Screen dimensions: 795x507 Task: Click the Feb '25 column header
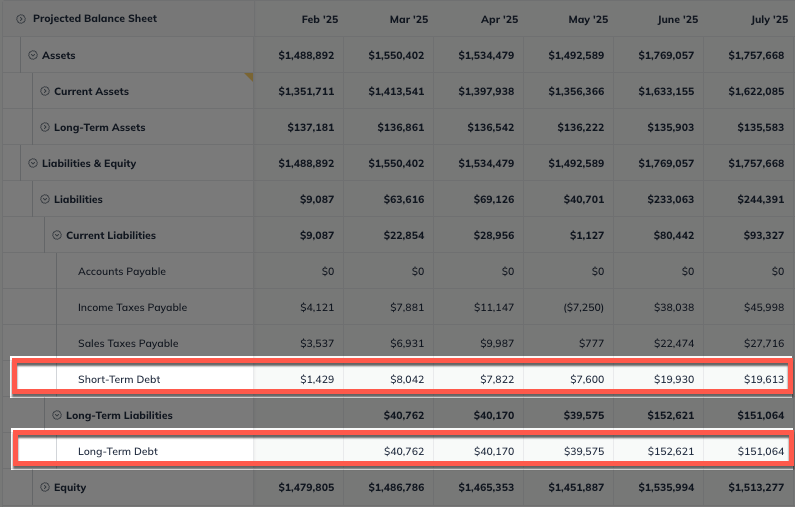[320, 19]
